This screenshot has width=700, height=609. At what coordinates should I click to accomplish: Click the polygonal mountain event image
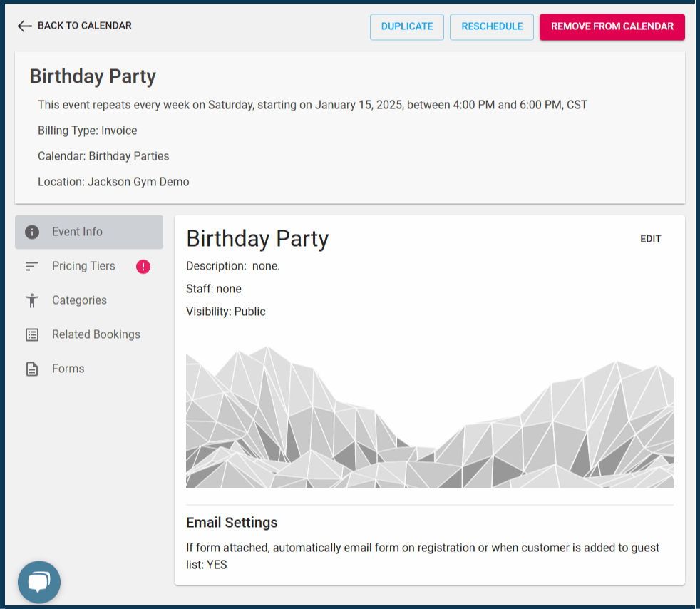click(429, 416)
